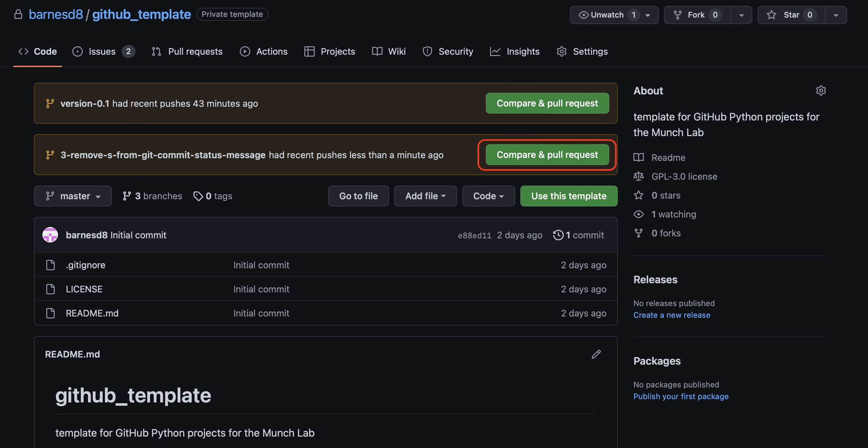Image resolution: width=868 pixels, height=448 pixels.
Task: Expand the Unwatch notifications dropdown
Action: click(648, 14)
